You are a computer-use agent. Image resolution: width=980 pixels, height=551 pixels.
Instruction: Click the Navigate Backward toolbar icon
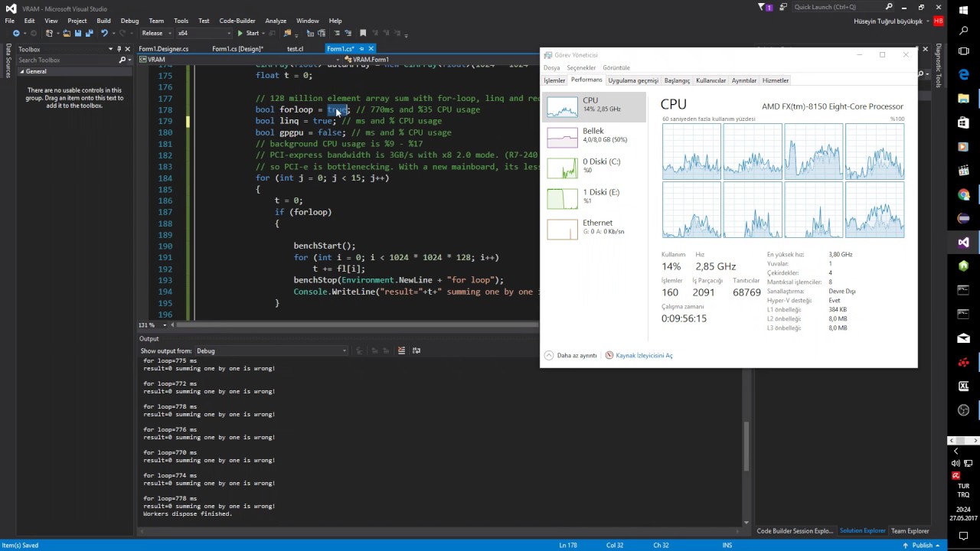[x=16, y=33]
